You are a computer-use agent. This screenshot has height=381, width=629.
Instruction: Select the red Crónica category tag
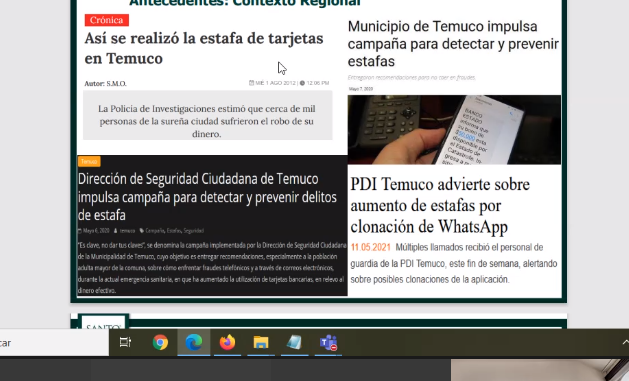[x=107, y=20]
